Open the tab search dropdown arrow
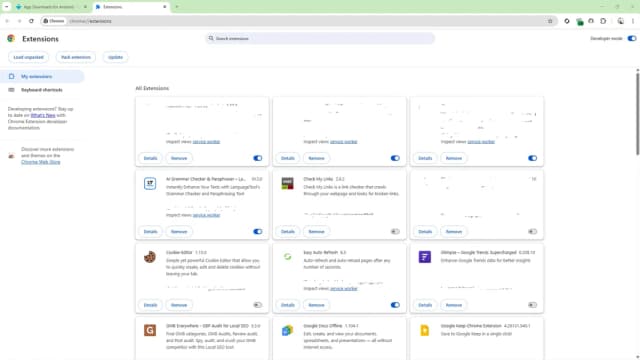Image resolution: width=640 pixels, height=360 pixels. click(x=7, y=7)
